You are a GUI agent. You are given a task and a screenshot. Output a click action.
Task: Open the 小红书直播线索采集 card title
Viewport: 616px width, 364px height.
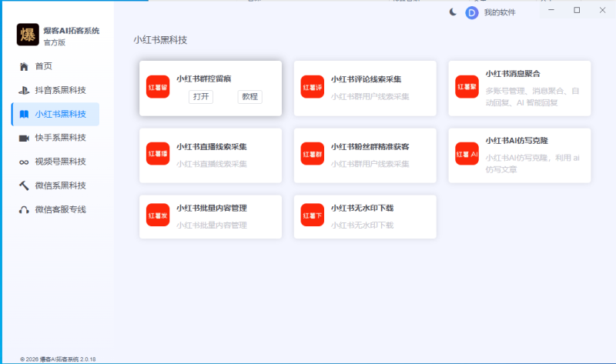click(211, 147)
